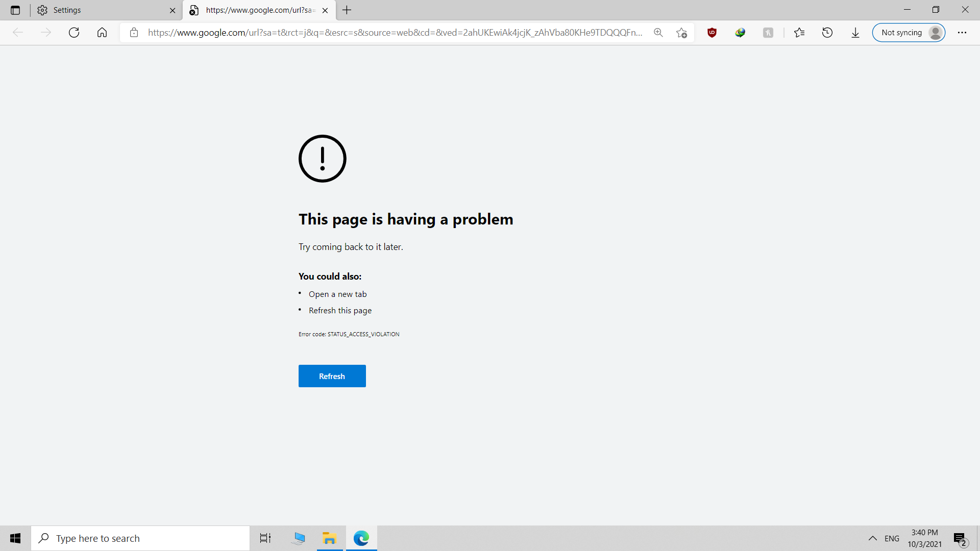This screenshot has height=551, width=980.
Task: Click the Windows taskbar search box
Action: pyautogui.click(x=140, y=538)
